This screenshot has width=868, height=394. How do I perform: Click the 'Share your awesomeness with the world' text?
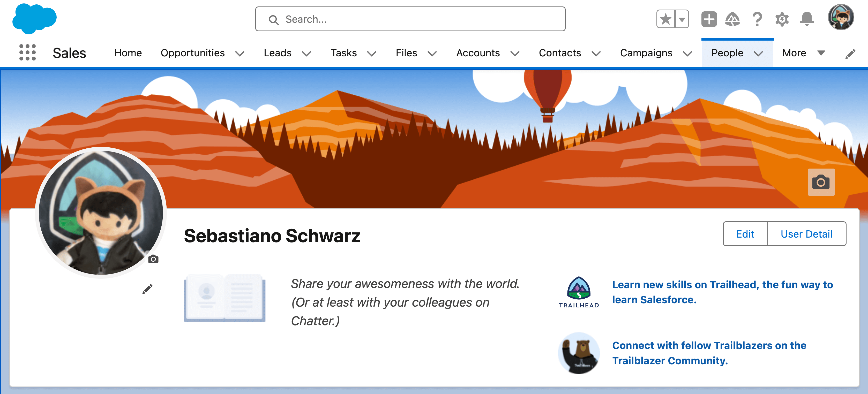coord(405,284)
